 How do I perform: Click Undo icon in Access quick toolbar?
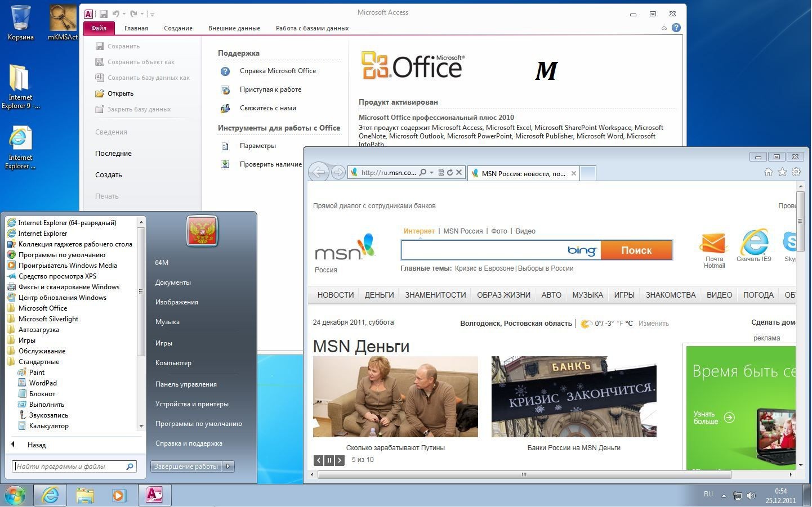[x=115, y=14]
